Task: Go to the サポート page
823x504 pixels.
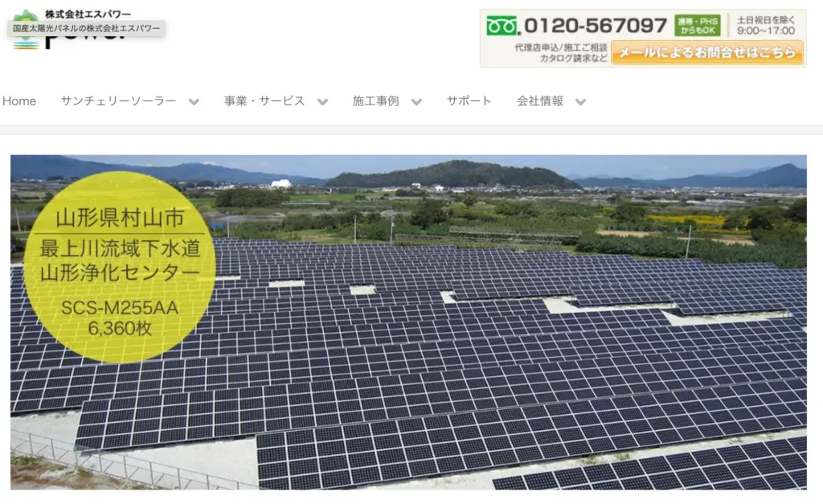Action: point(469,100)
